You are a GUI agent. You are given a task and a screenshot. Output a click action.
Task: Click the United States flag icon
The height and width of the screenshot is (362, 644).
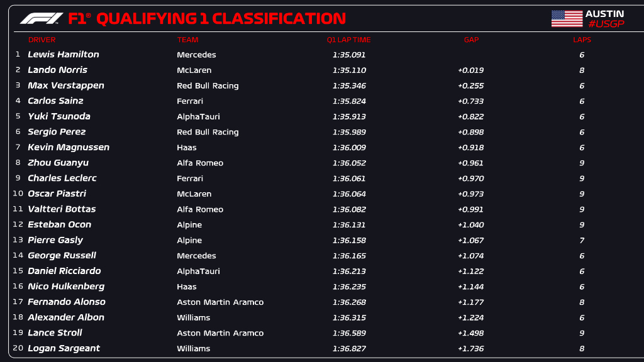coord(567,18)
